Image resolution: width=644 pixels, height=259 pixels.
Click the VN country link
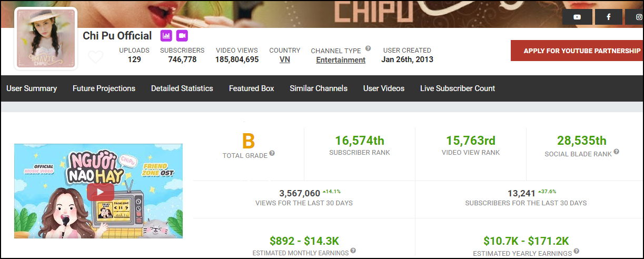click(x=284, y=59)
